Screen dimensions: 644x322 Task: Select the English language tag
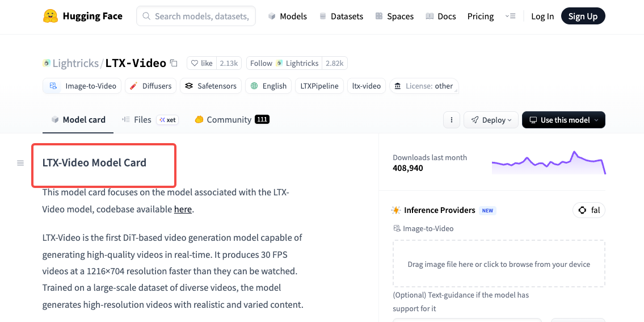click(268, 86)
